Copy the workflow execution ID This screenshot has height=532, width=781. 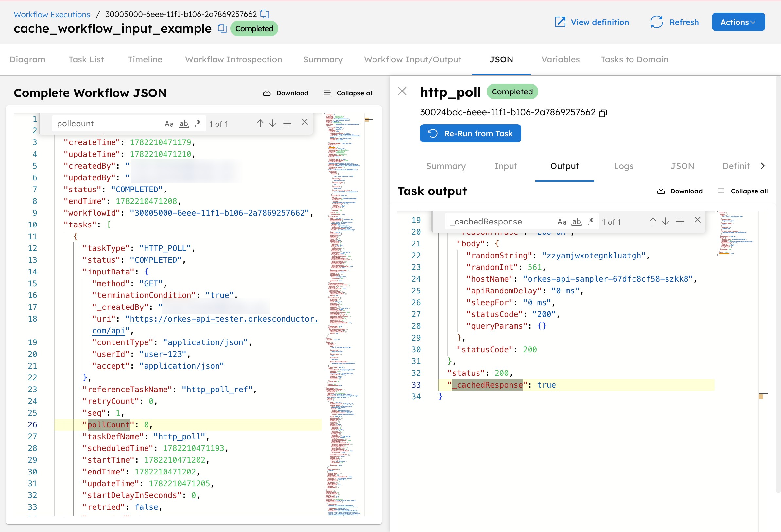[x=265, y=14]
